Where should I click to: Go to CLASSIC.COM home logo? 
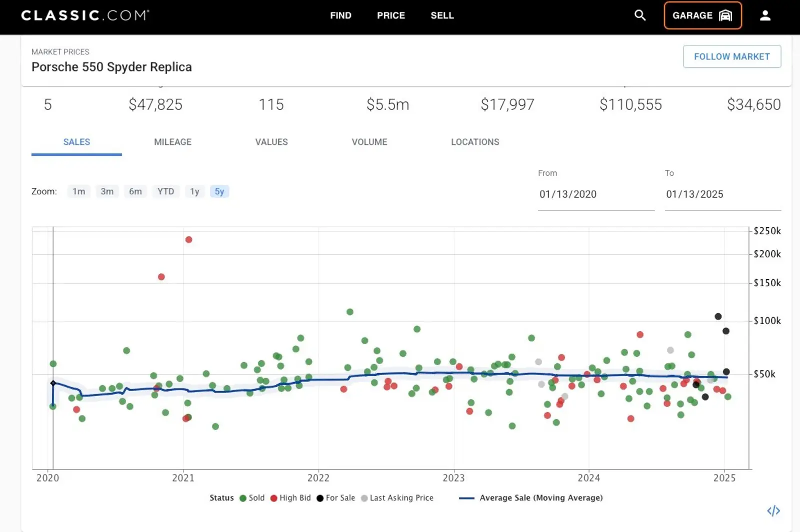coord(85,15)
